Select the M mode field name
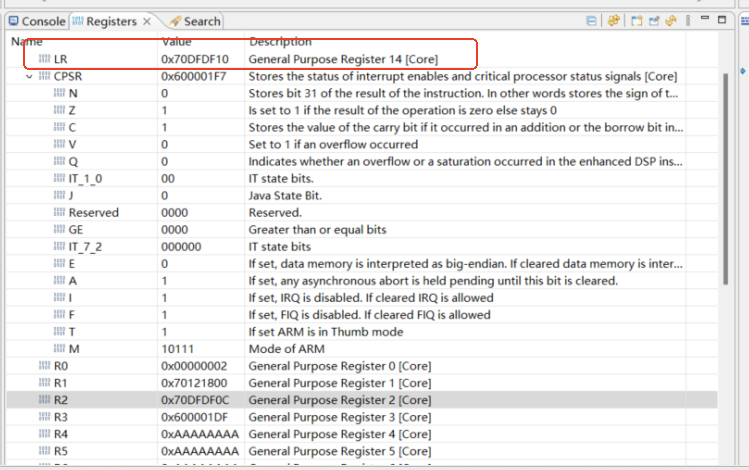This screenshot has width=749, height=470. click(x=74, y=349)
